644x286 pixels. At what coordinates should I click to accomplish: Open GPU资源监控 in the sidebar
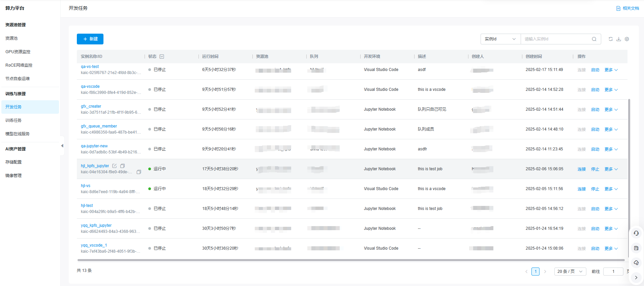click(x=18, y=52)
